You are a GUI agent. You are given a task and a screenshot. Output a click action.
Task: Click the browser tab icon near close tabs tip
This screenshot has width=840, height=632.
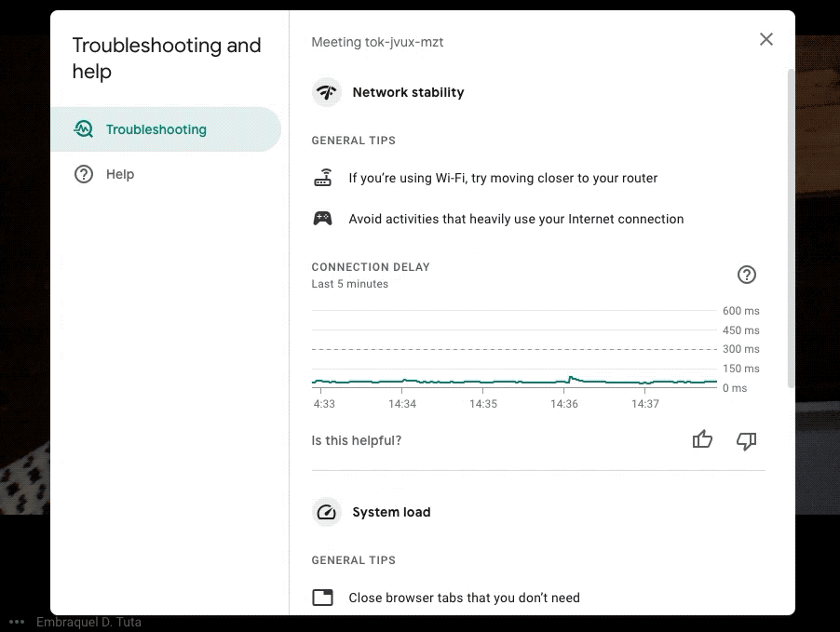click(322, 598)
